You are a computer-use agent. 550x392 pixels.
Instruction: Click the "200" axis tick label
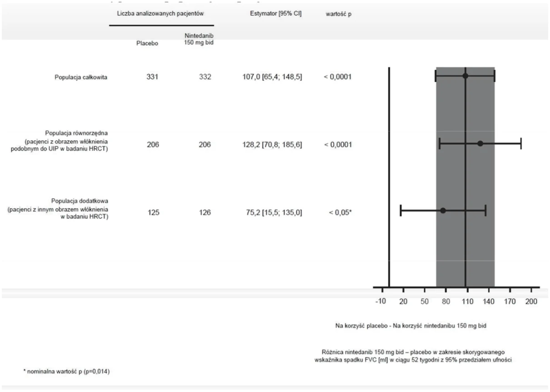(531, 301)
